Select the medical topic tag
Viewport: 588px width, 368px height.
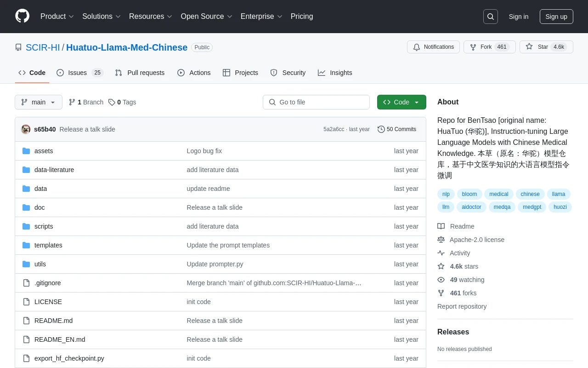(498, 194)
